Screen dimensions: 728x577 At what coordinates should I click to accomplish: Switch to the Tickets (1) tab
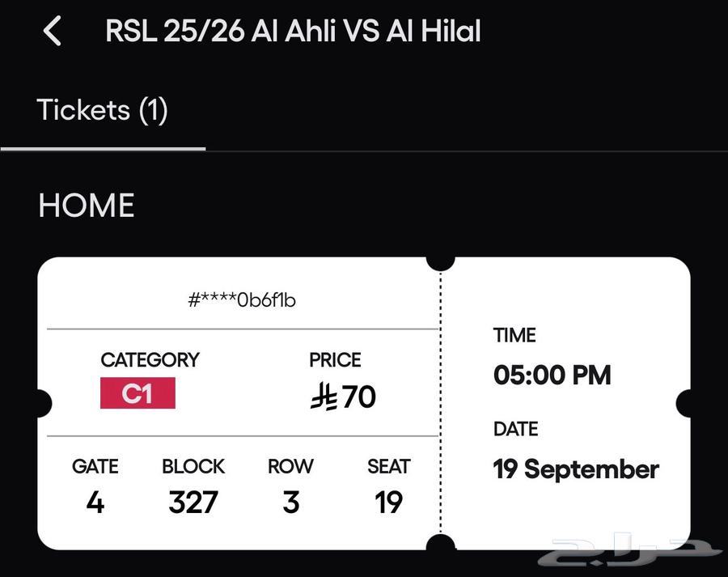[101, 110]
